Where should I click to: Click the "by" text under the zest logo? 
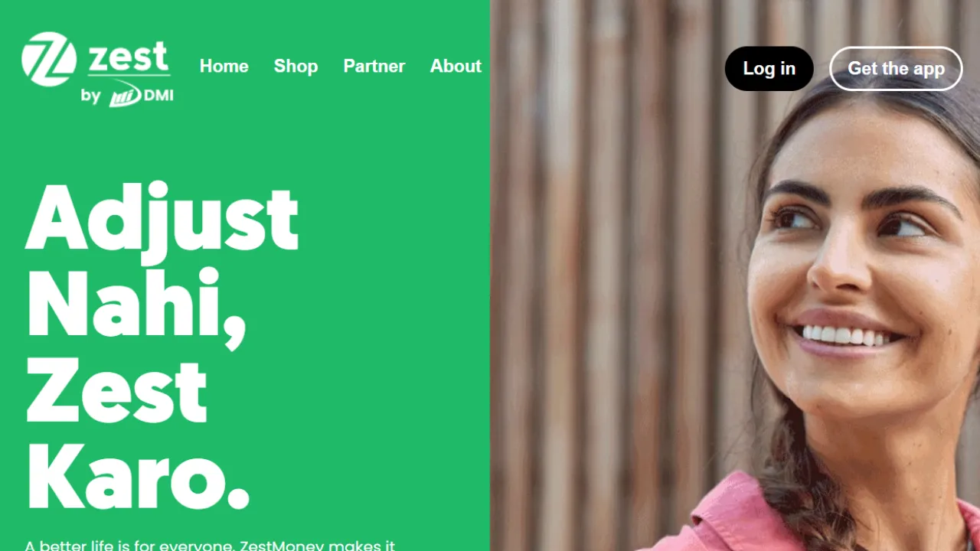point(90,96)
